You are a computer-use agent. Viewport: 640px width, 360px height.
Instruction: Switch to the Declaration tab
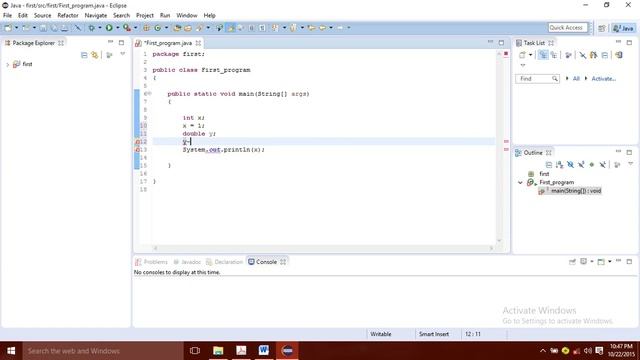[x=224, y=262]
